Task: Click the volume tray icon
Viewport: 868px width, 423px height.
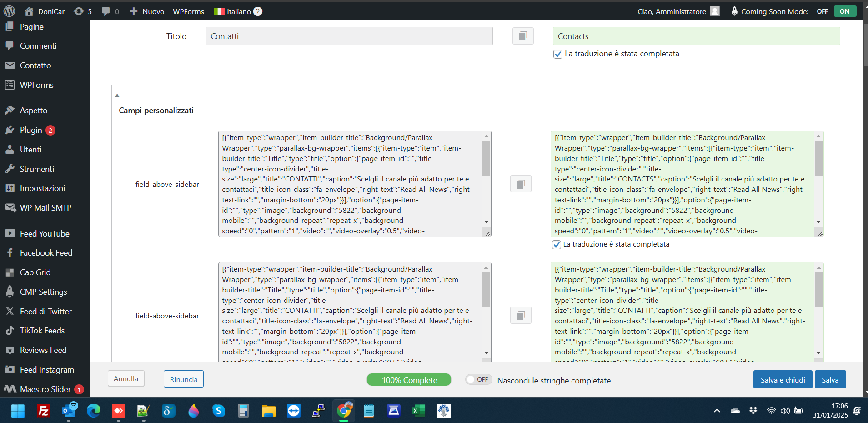Action: point(785,411)
